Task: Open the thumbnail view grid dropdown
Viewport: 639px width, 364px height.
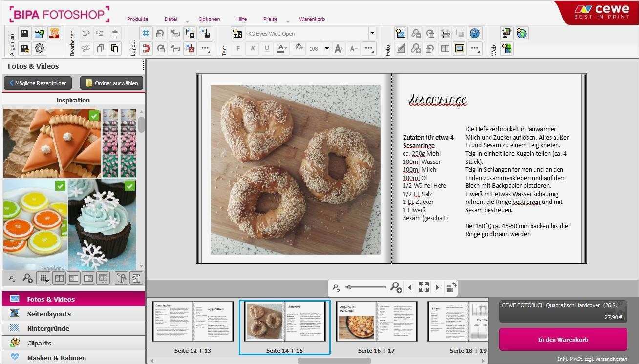Action: click(x=44, y=278)
